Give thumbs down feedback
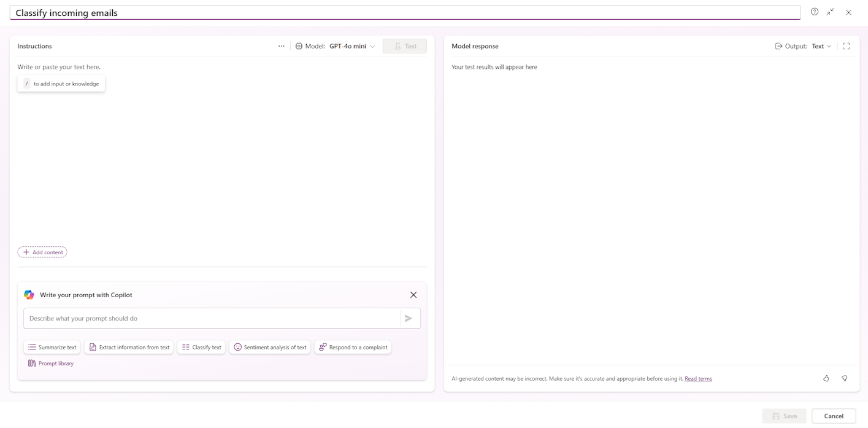 [844, 378]
